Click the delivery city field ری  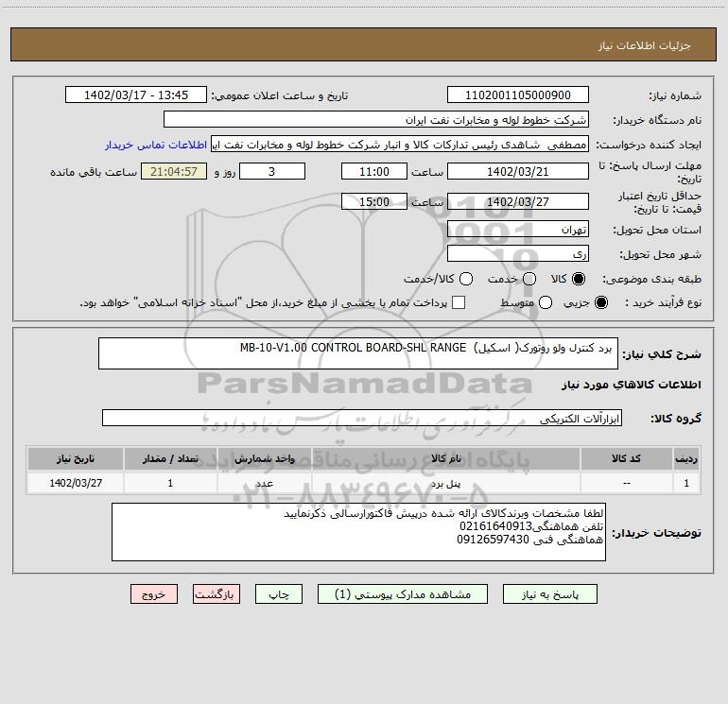tap(518, 254)
